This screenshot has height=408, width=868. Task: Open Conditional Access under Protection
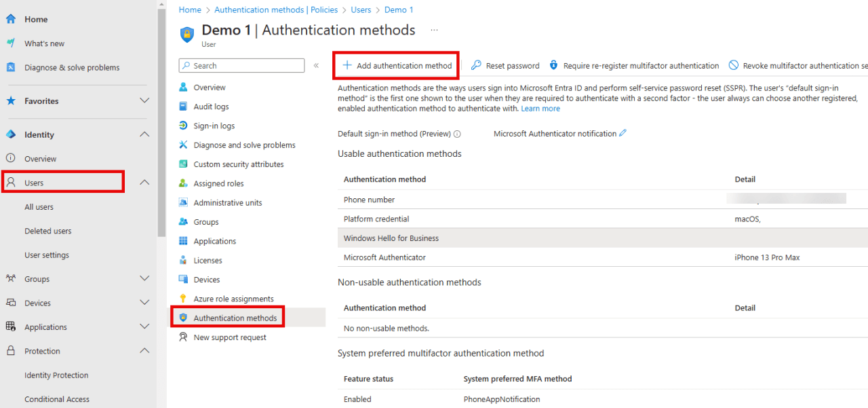click(x=57, y=399)
